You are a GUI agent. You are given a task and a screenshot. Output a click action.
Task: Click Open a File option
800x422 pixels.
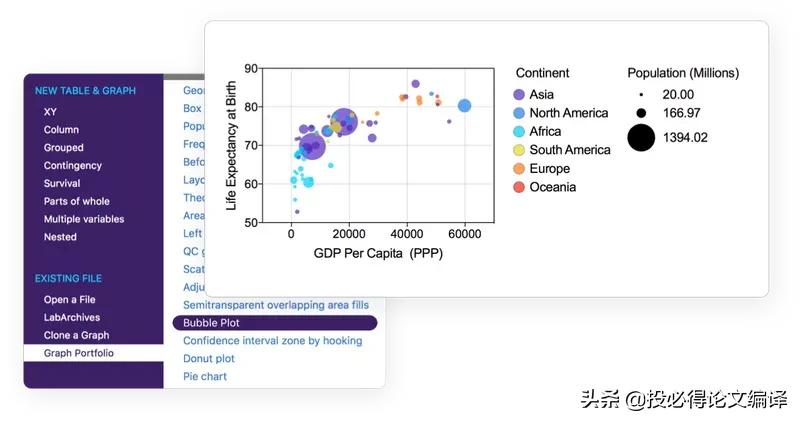69,300
